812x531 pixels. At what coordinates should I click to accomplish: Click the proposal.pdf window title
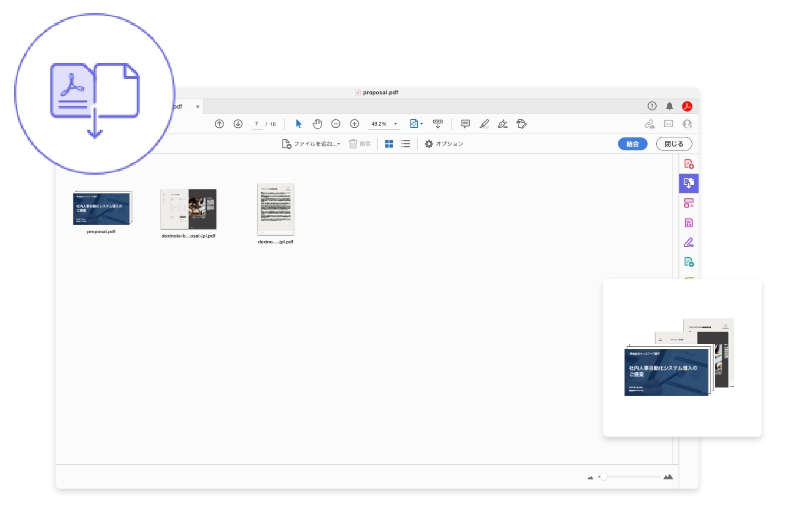pyautogui.click(x=380, y=92)
